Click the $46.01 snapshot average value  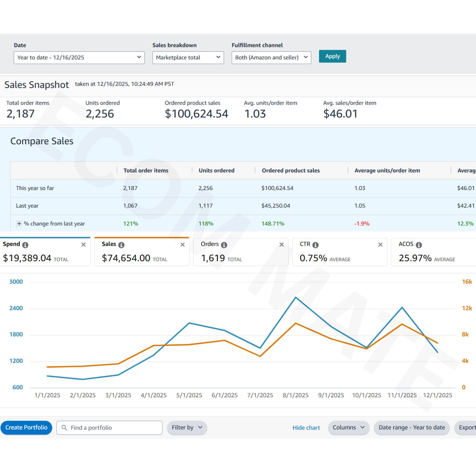[x=340, y=114]
